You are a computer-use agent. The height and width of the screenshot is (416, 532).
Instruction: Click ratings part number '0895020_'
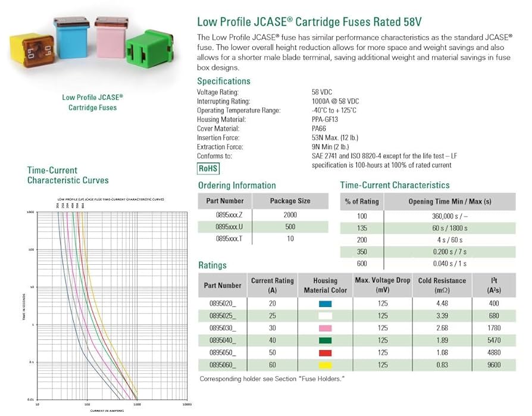click(x=223, y=304)
